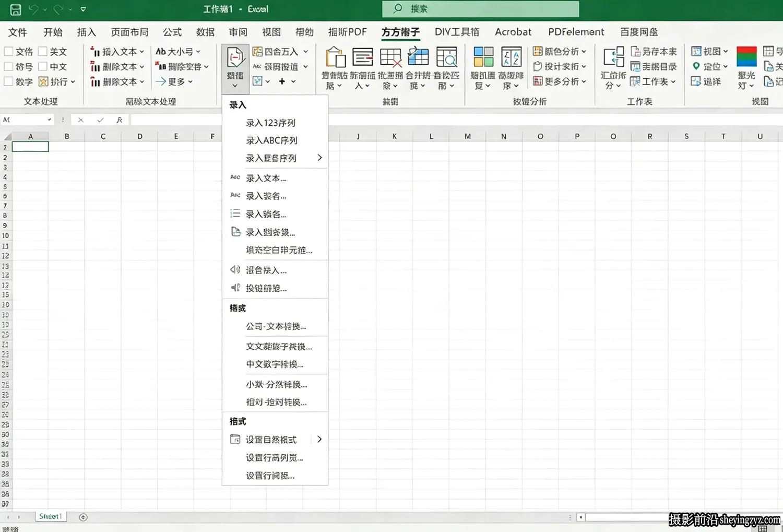Image resolution: width=783 pixels, height=532 pixels.
Task: Click the 更多分析 button
Action: pyautogui.click(x=560, y=81)
